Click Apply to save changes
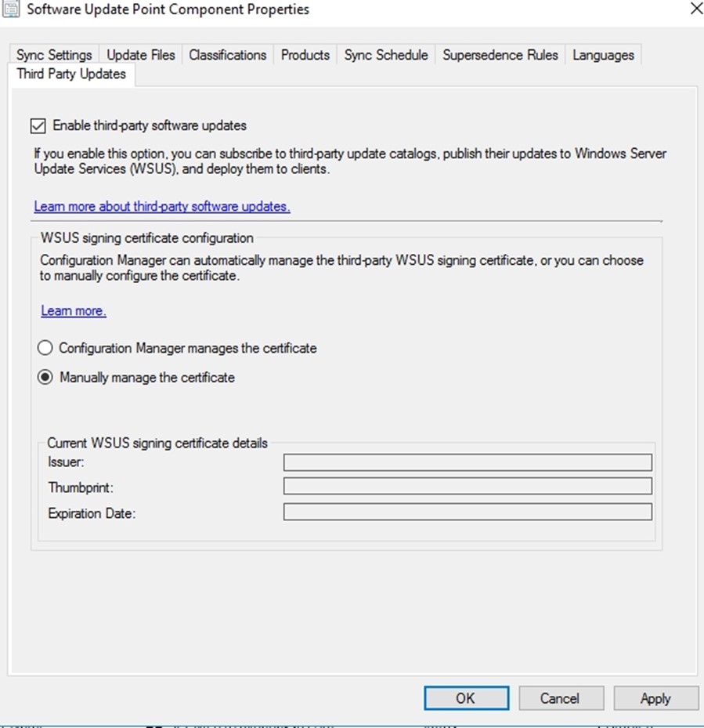The image size is (704, 728). tap(655, 697)
